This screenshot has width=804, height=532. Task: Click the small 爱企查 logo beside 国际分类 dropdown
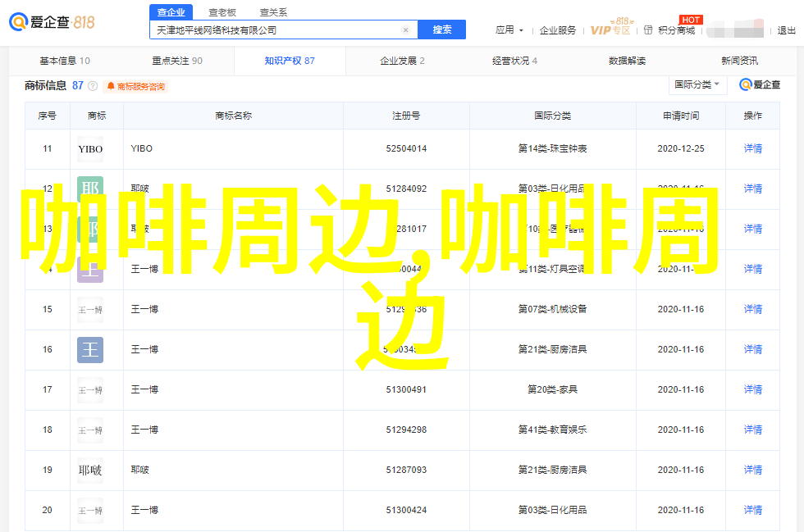760,84
